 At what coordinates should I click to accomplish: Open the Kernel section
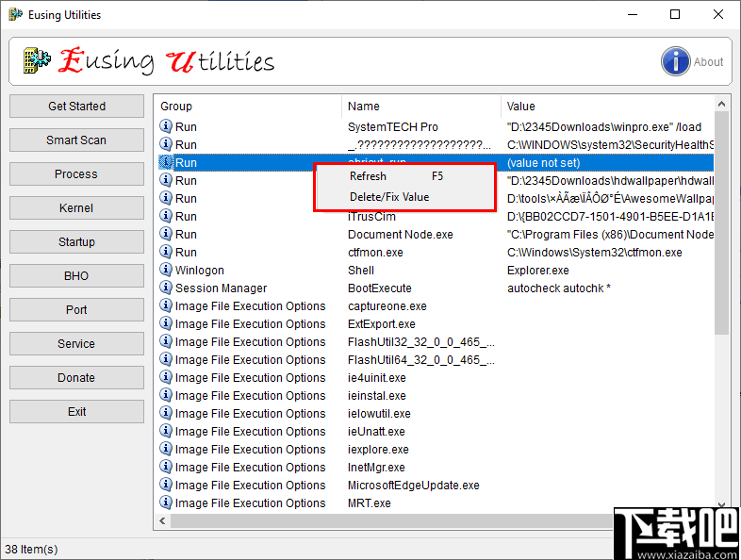(76, 208)
